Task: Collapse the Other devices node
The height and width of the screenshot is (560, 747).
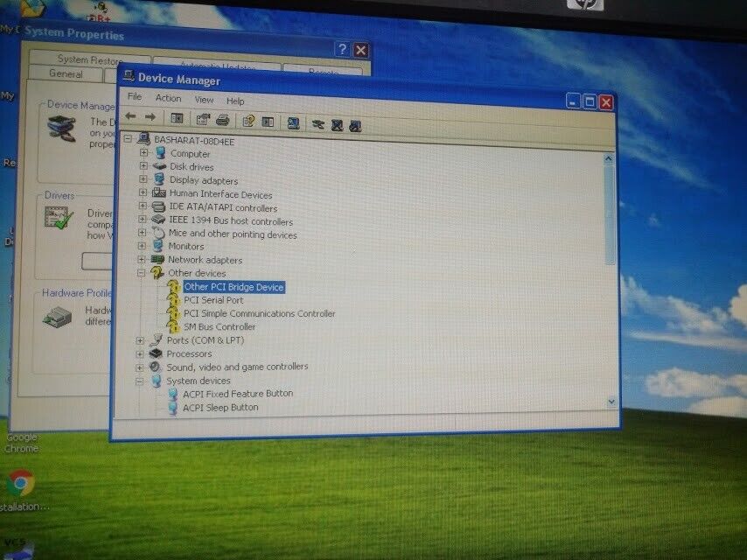Action: coord(141,273)
